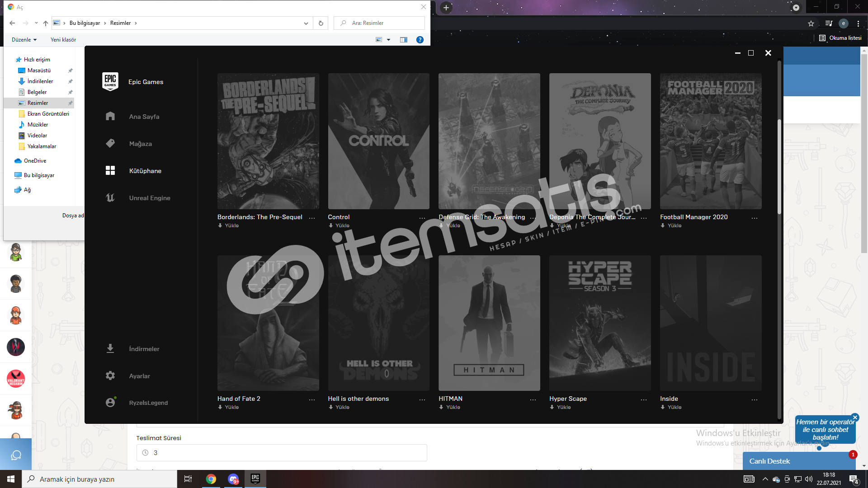Open three-dot menu for Control
Viewport: 868px width, 488px height.
click(x=422, y=218)
